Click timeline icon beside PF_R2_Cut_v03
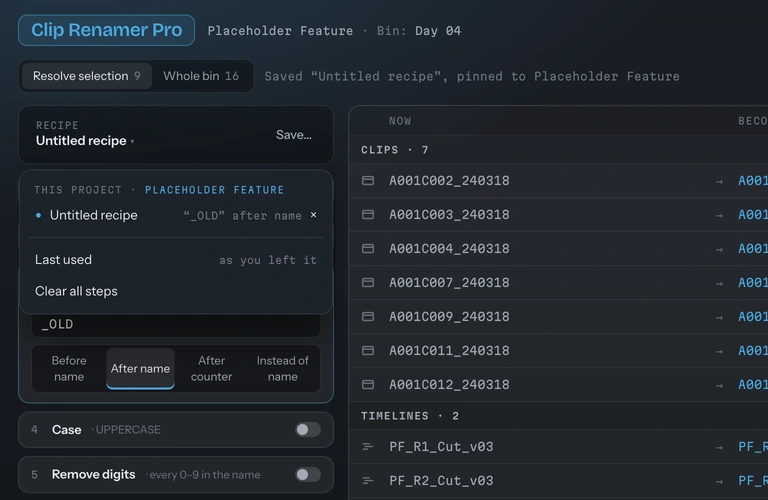 (368, 480)
